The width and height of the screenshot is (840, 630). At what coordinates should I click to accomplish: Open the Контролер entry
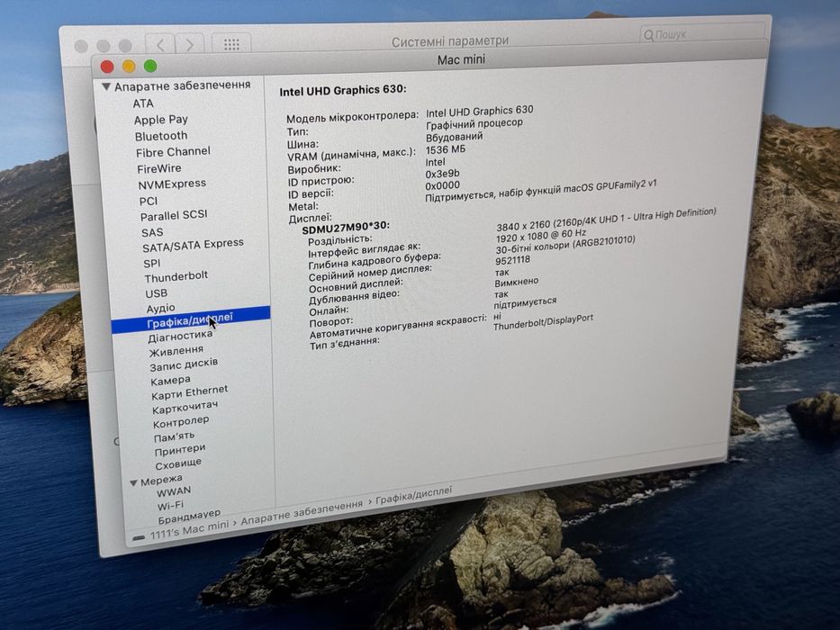[x=181, y=422]
